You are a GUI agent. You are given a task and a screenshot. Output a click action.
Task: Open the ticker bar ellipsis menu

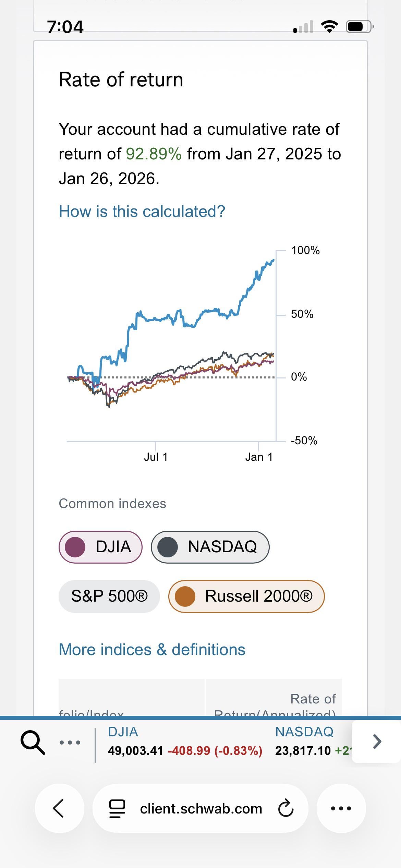(70, 743)
